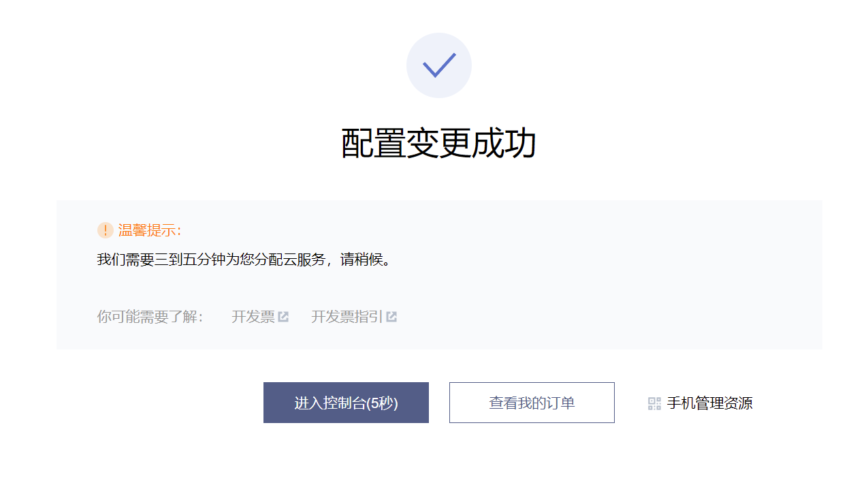Click the (5秒) countdown on the console button

[382, 403]
